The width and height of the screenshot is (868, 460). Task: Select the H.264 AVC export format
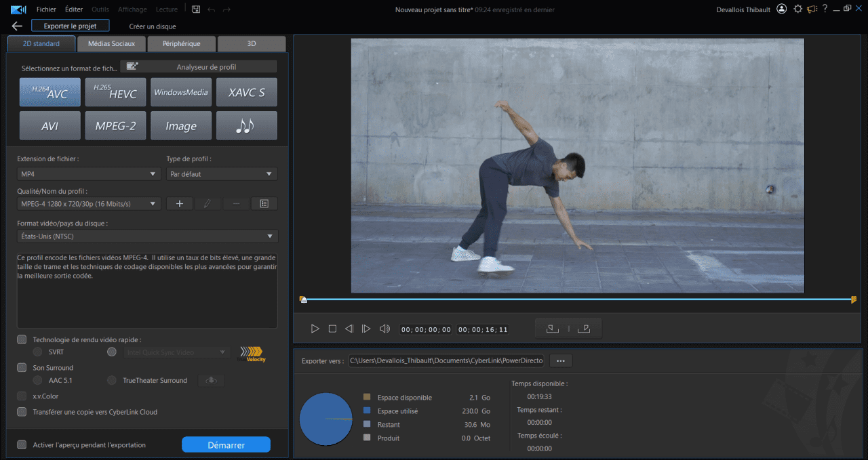pyautogui.click(x=50, y=91)
